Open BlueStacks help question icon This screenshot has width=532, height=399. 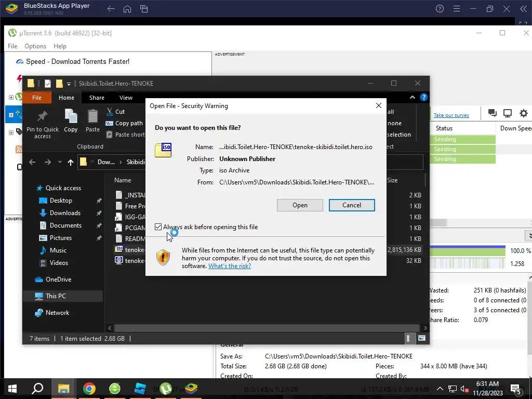440,9
